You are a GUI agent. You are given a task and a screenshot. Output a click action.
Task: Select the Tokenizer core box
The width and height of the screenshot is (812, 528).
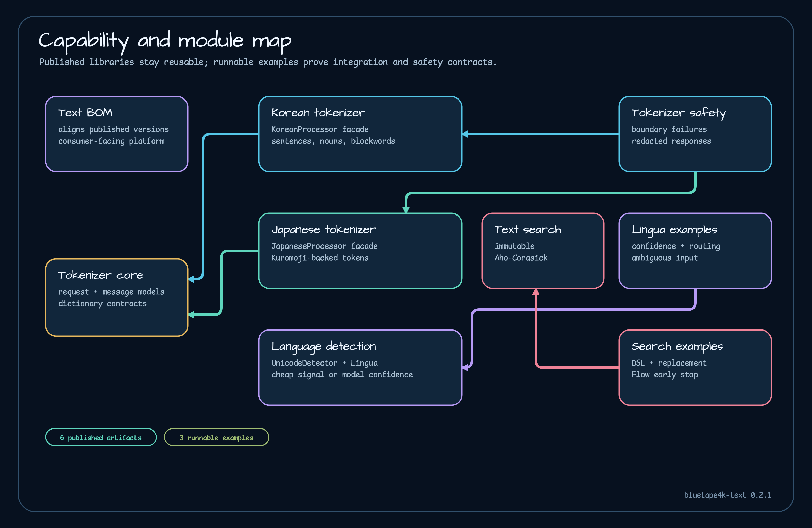(117, 298)
